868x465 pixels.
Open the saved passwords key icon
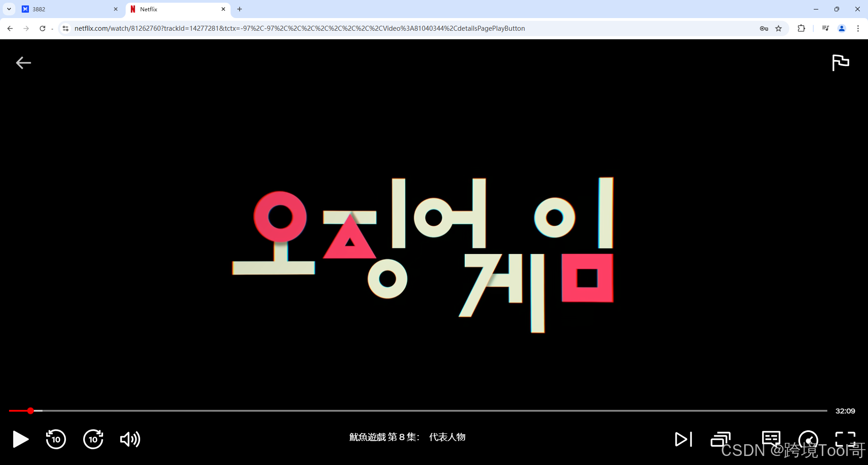click(764, 28)
